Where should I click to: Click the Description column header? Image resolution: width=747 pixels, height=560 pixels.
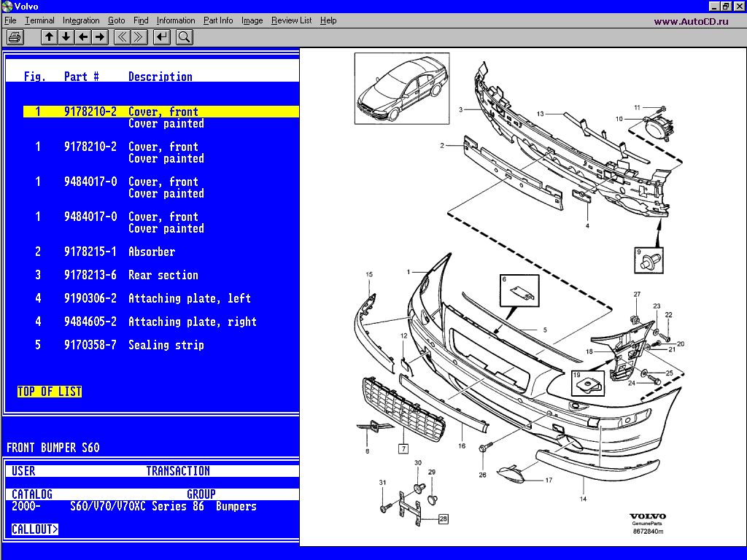tap(160, 77)
